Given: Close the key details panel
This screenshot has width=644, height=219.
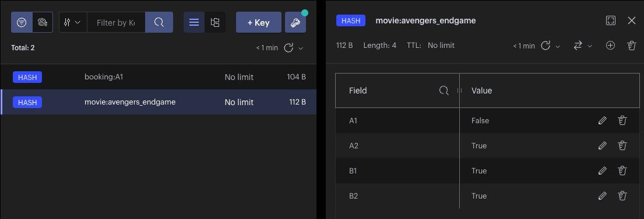Looking at the screenshot, I should pyautogui.click(x=632, y=20).
